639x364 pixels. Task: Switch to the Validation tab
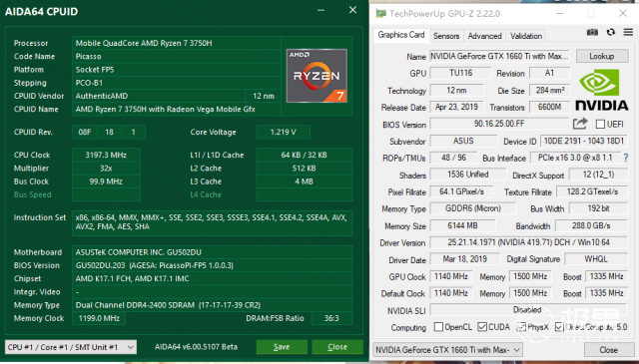[x=526, y=36]
